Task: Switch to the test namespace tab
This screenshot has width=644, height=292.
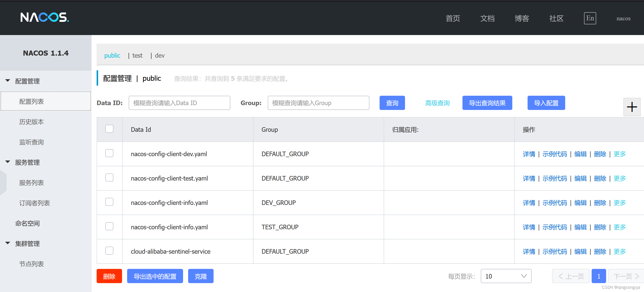Action: [x=137, y=55]
